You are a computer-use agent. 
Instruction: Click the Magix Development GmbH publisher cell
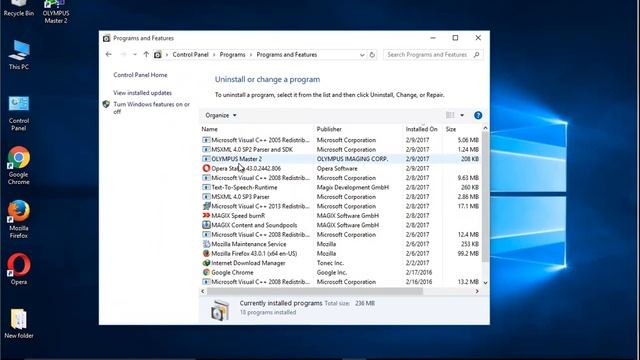(x=353, y=187)
